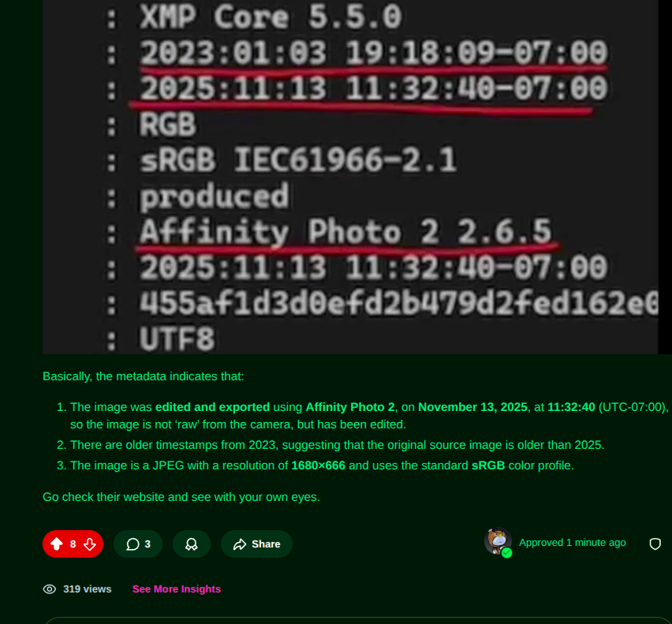Click the Approved 1 minute ago label
Viewport: 672px width, 624px height.
pyautogui.click(x=572, y=543)
